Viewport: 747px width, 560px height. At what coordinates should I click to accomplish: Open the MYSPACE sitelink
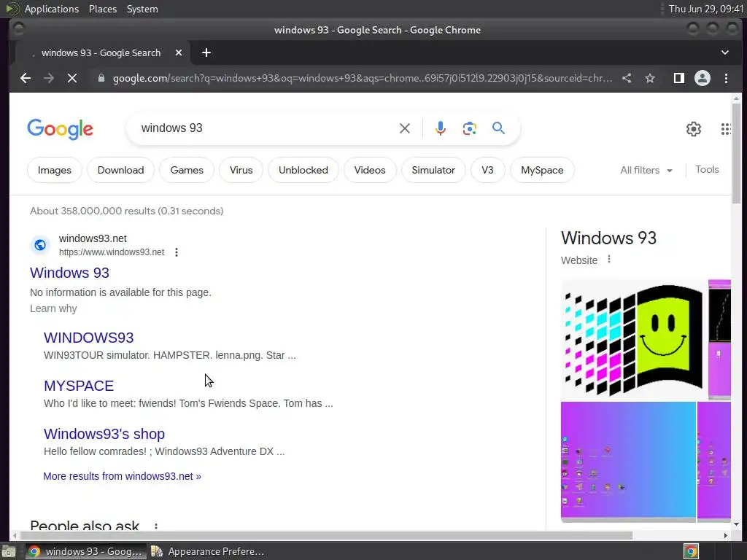click(79, 386)
